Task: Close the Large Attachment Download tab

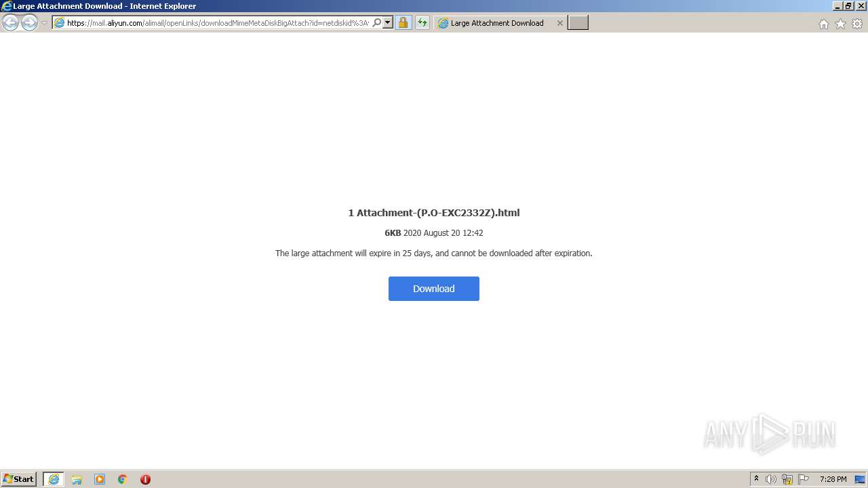Action: [x=559, y=23]
